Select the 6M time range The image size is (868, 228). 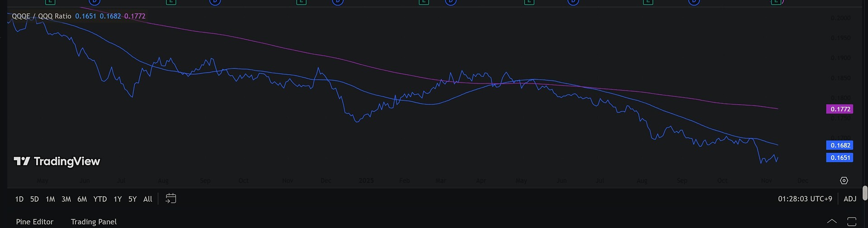tap(82, 199)
